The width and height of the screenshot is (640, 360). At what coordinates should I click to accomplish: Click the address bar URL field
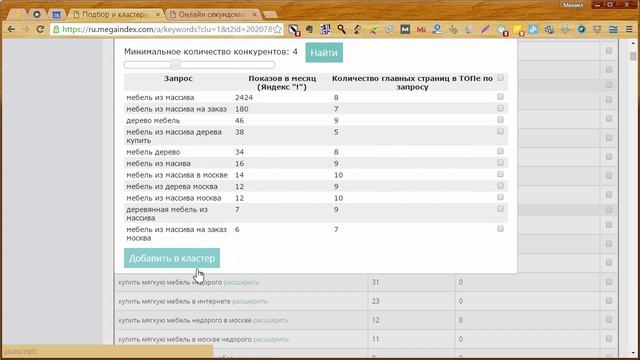coord(167,29)
